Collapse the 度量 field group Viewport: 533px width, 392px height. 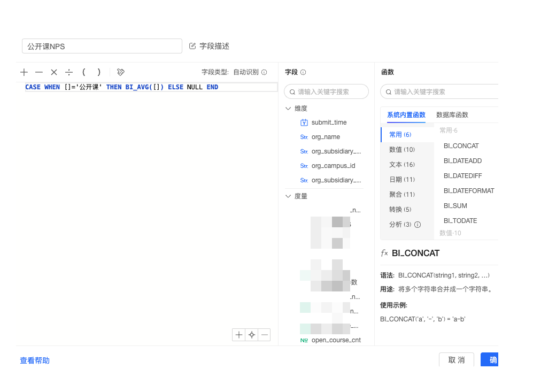pos(289,196)
